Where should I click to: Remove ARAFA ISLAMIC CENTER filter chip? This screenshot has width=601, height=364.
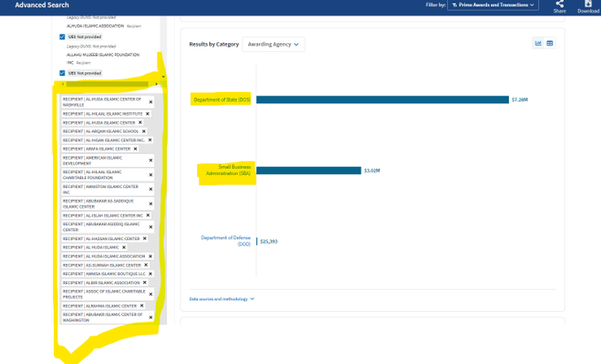tap(135, 148)
